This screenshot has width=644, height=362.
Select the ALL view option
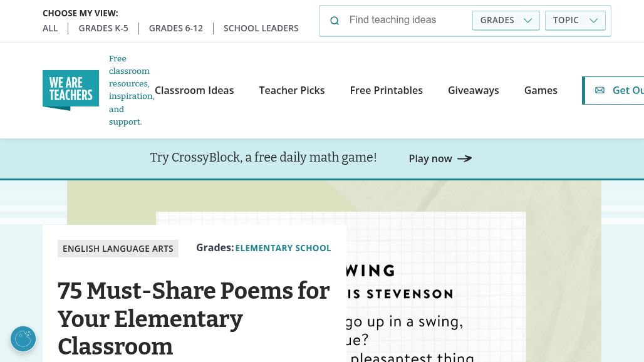tap(50, 28)
